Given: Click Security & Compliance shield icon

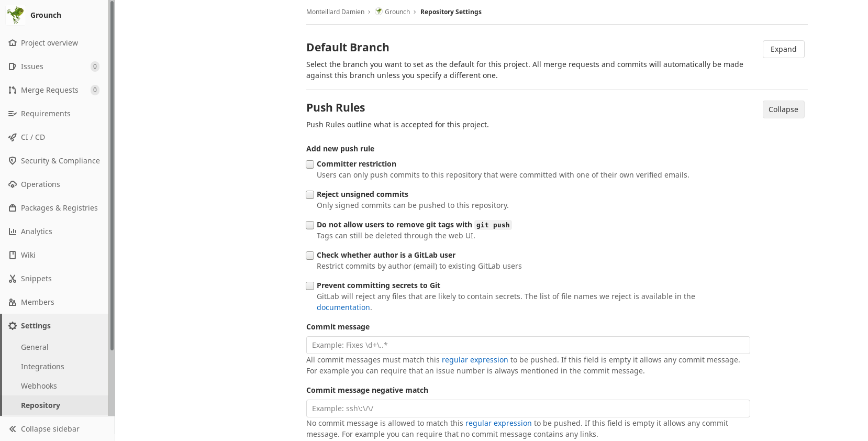Looking at the screenshot, I should (13, 161).
